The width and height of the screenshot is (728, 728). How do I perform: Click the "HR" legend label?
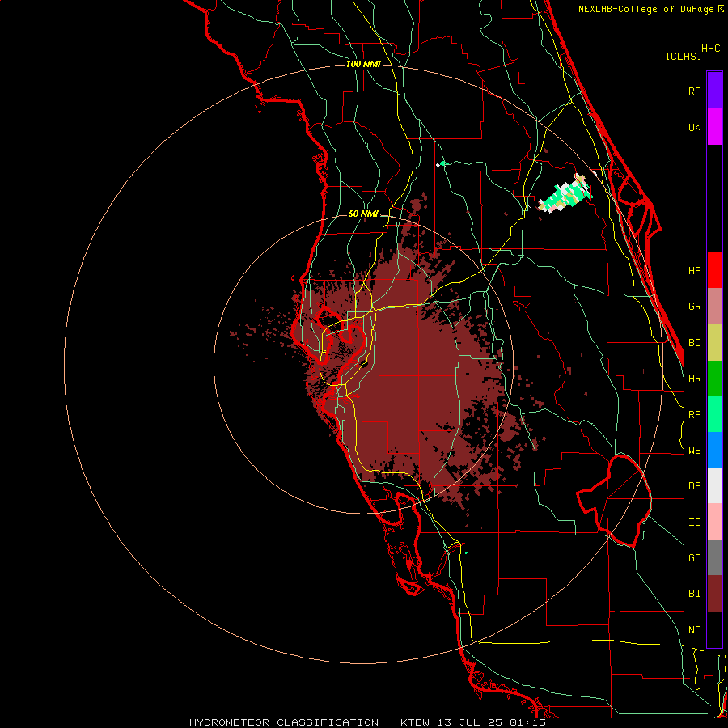pos(694,379)
